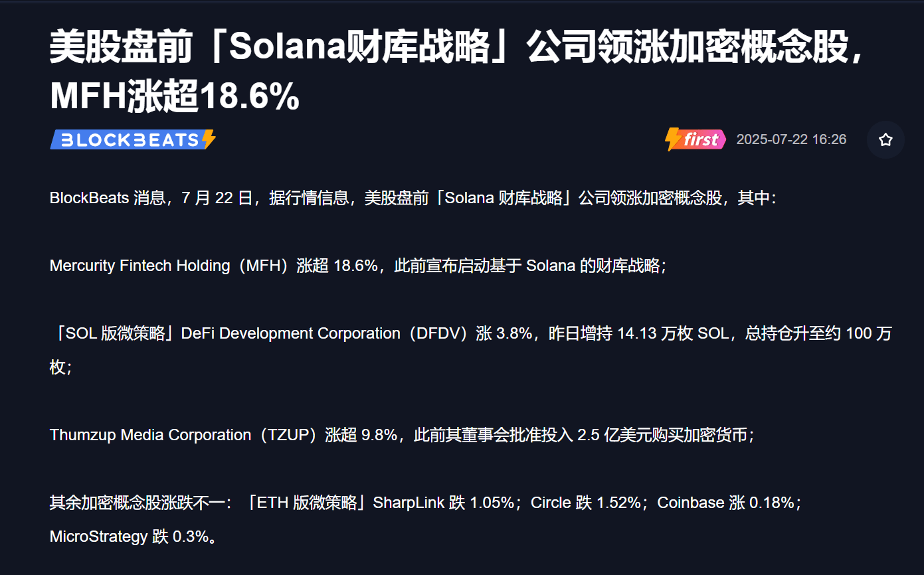Viewport: 924px width, 575px height.
Task: Click the '(TZUP)' ticker text
Action: (x=288, y=435)
